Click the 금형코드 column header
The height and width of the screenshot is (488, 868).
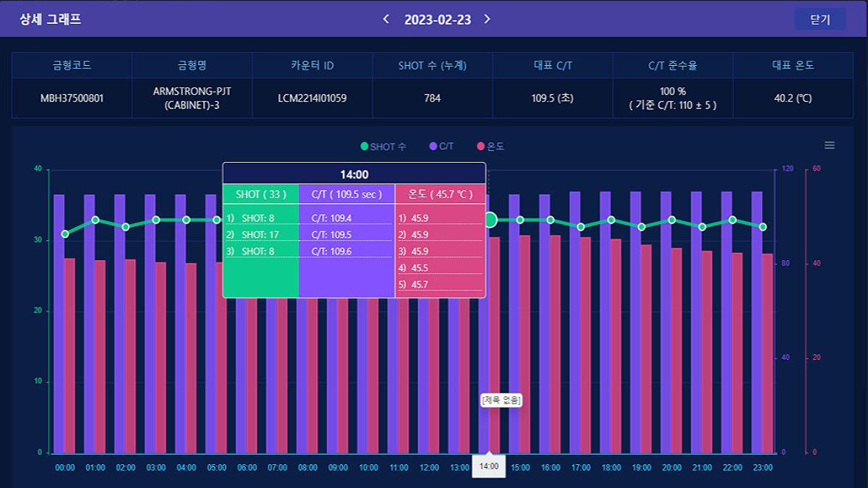point(72,65)
